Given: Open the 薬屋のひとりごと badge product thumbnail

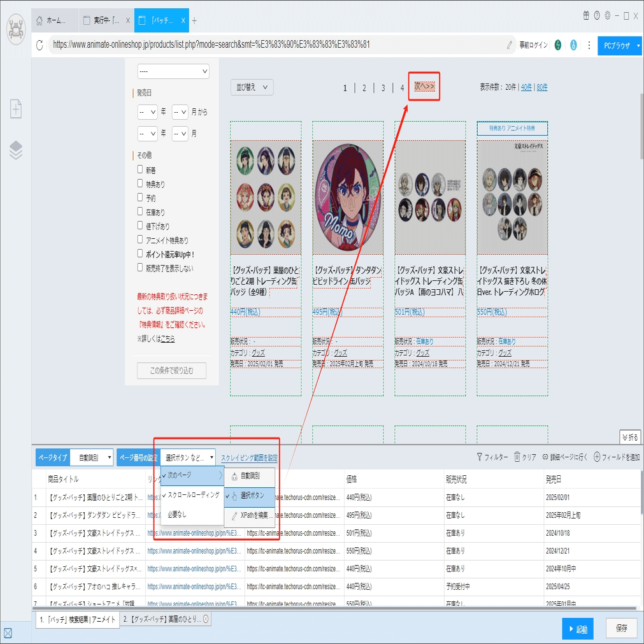Looking at the screenshot, I should tap(266, 197).
